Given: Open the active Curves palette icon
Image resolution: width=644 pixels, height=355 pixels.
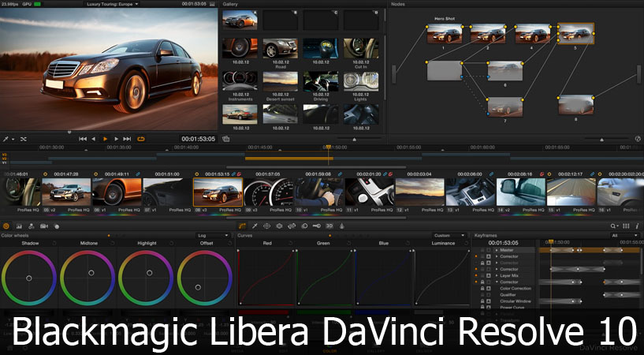Looking at the screenshot, I should click(242, 226).
